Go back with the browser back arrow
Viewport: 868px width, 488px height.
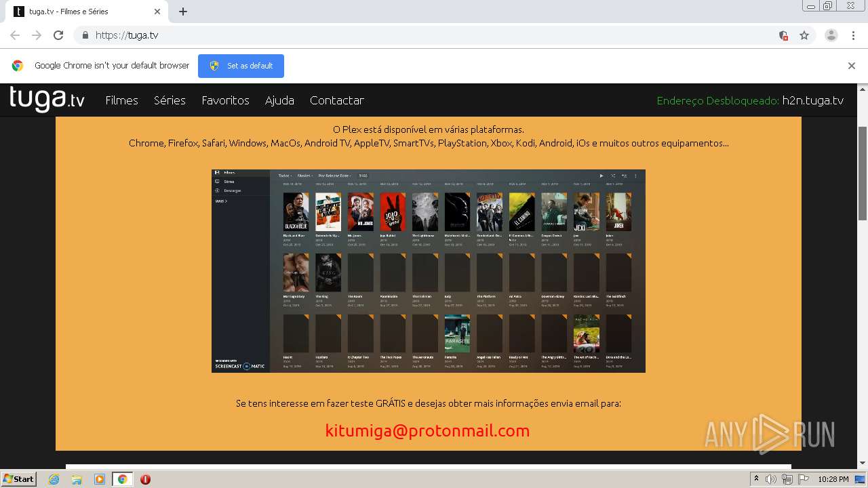[15, 35]
